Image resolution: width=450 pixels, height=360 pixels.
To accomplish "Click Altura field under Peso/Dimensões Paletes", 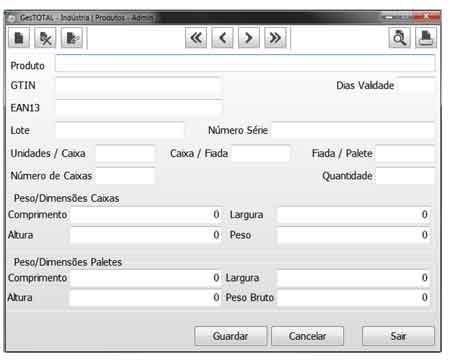I will (146, 297).
